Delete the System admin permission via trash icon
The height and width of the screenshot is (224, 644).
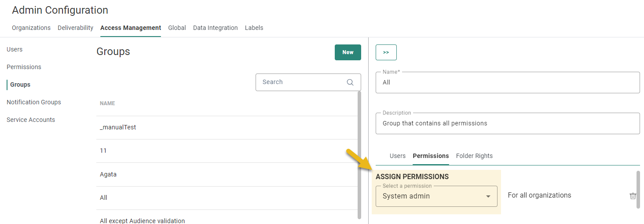(x=633, y=196)
